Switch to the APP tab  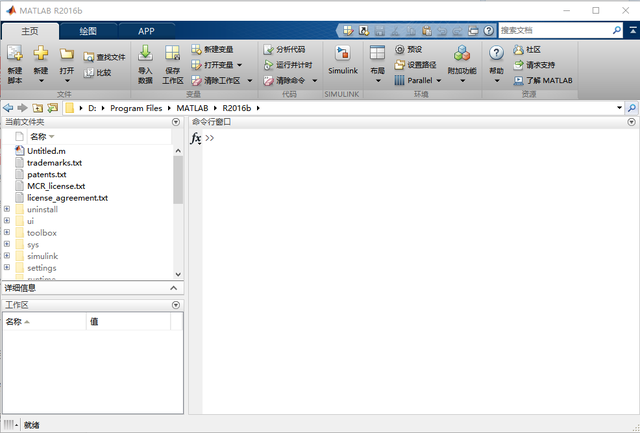point(146,31)
